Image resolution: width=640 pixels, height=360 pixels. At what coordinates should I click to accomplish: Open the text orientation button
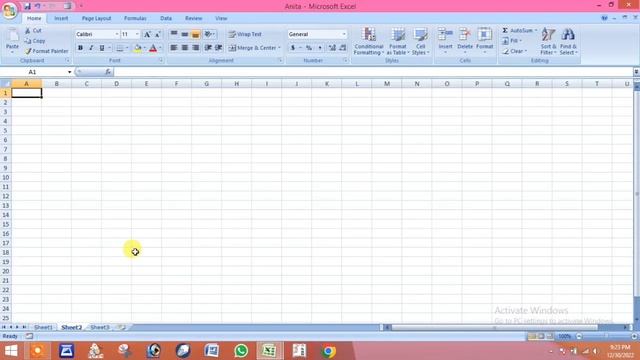209,34
